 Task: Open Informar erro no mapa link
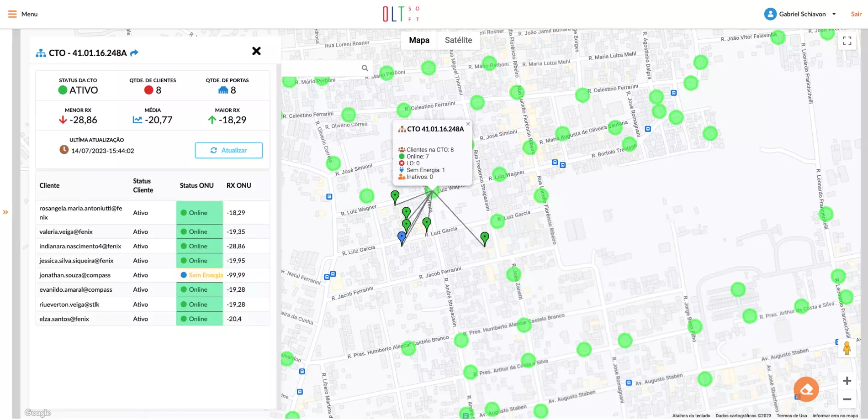(x=835, y=416)
